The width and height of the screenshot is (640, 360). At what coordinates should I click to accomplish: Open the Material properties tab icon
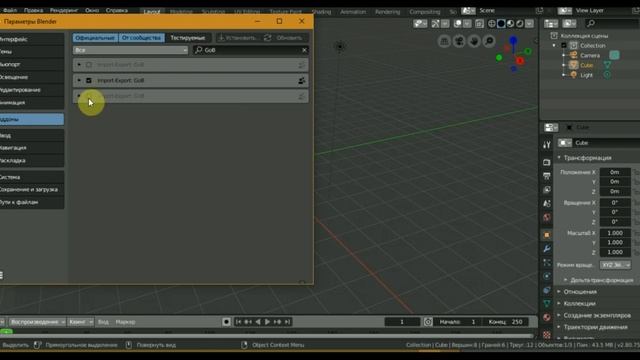(x=547, y=317)
